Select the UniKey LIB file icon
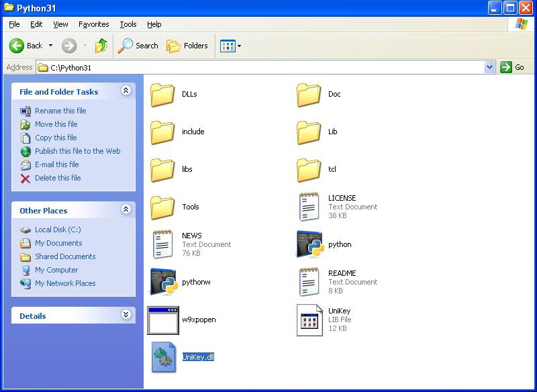Screen dimensions: 537x392 (309, 320)
